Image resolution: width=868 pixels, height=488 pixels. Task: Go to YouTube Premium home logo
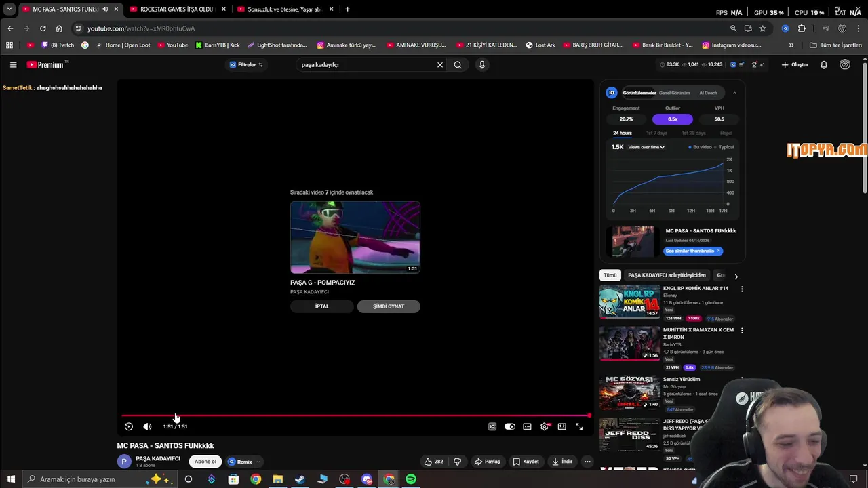point(47,65)
